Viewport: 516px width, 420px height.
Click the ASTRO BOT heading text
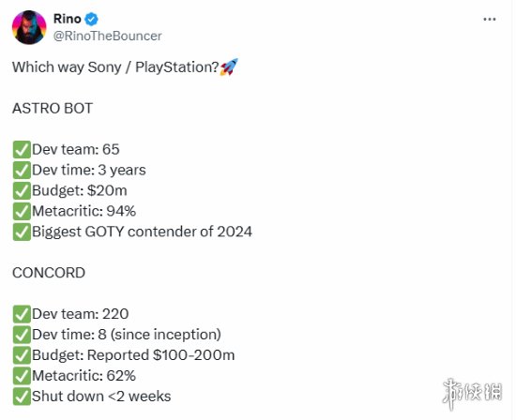[x=53, y=109]
